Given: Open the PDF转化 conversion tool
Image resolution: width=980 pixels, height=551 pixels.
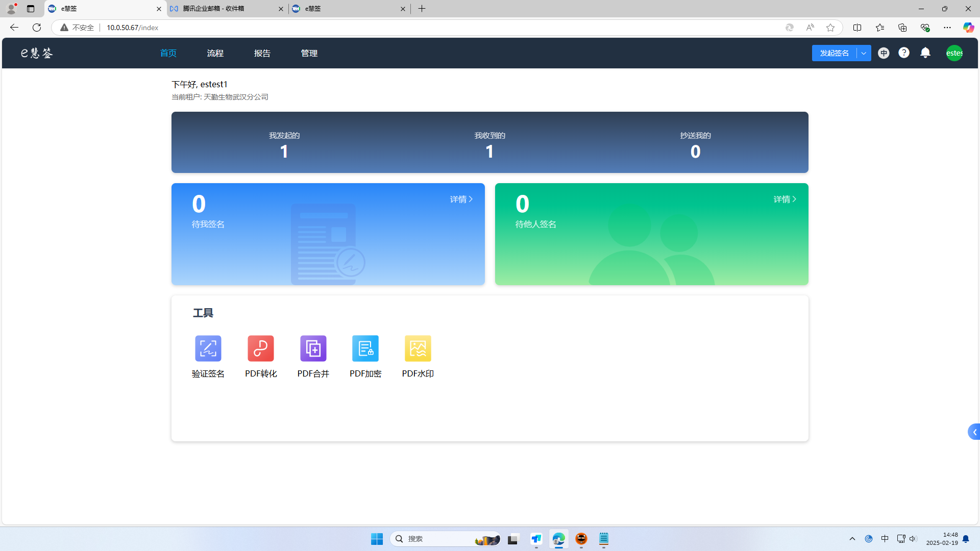Looking at the screenshot, I should pyautogui.click(x=260, y=349).
